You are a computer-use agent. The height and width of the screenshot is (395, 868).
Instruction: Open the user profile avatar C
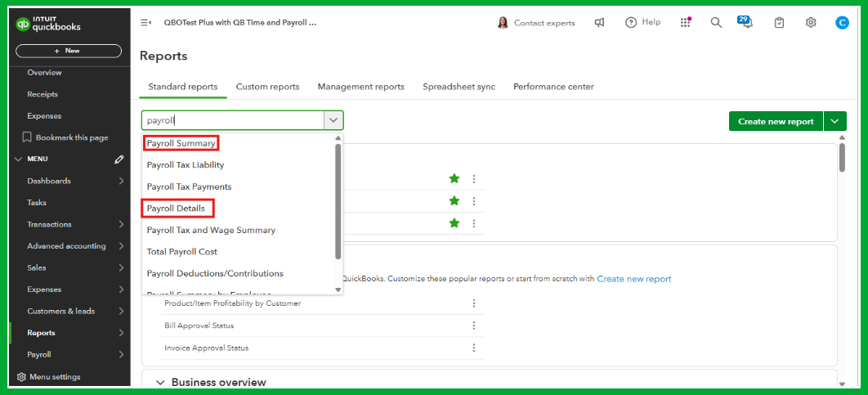[x=842, y=23]
